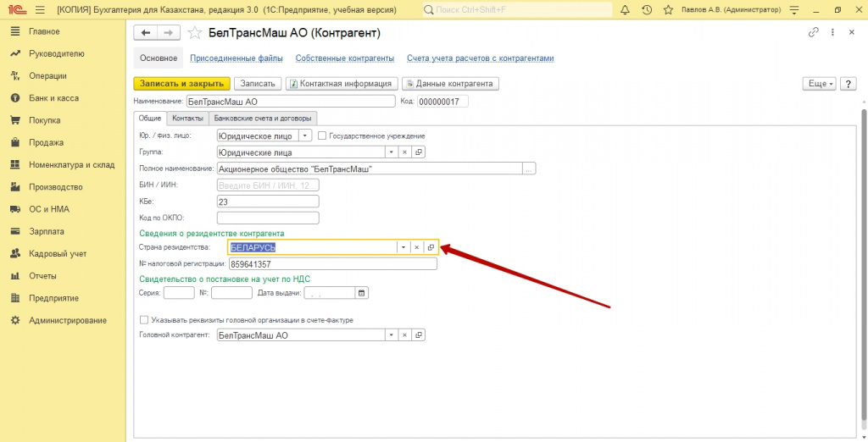
Task: Focus № налоговой регистрации field
Action: coord(332,264)
